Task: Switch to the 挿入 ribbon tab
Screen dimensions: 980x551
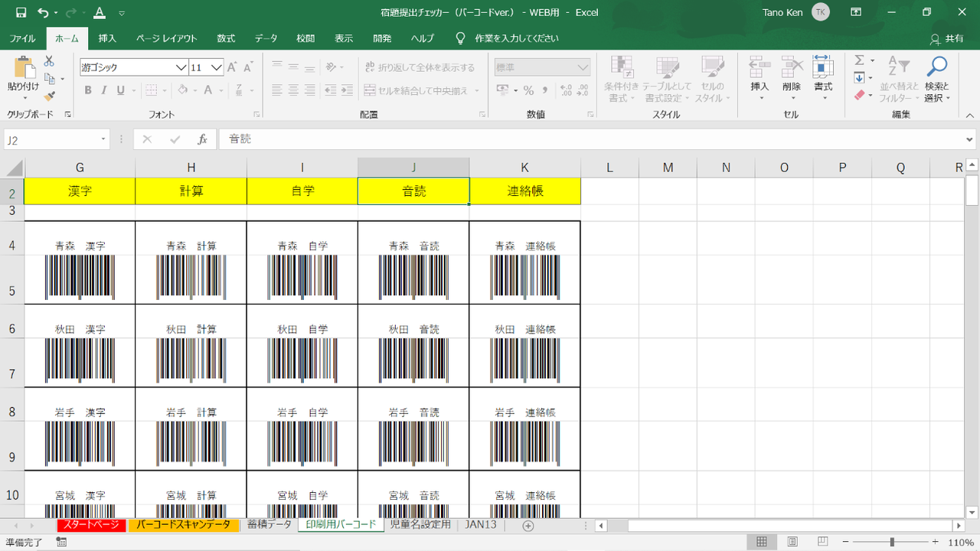Action: pyautogui.click(x=107, y=38)
